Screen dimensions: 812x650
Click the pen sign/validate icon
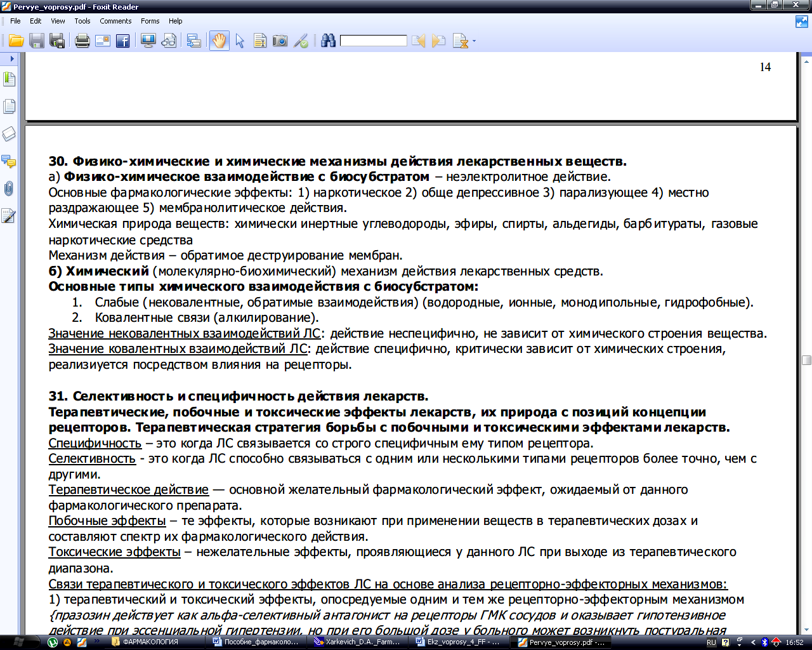pyautogui.click(x=301, y=41)
